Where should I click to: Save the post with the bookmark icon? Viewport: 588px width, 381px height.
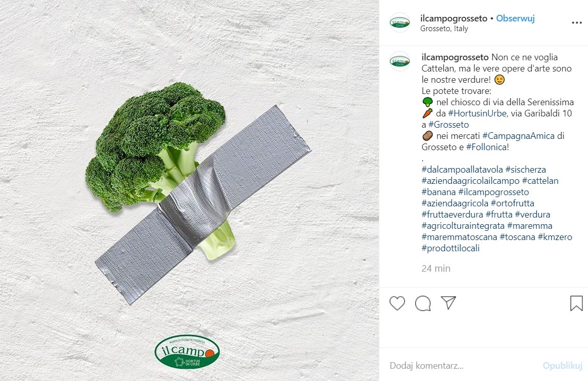coord(576,303)
